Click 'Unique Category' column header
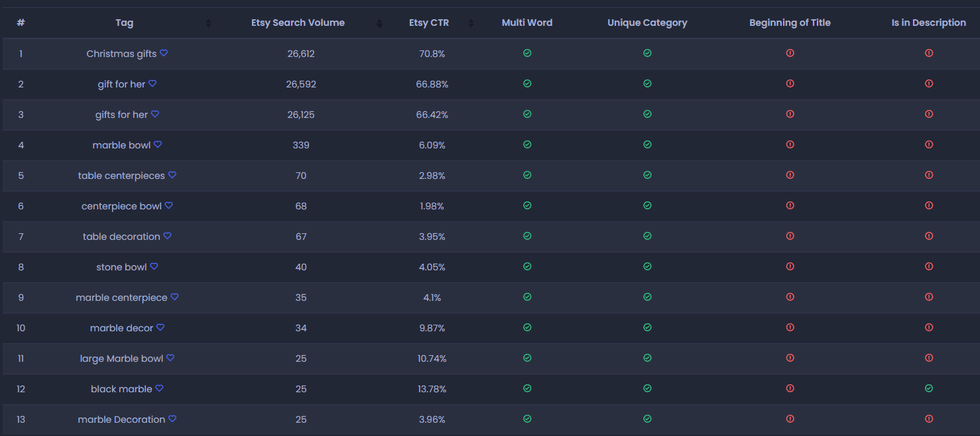This screenshot has width=980, height=436. (647, 23)
